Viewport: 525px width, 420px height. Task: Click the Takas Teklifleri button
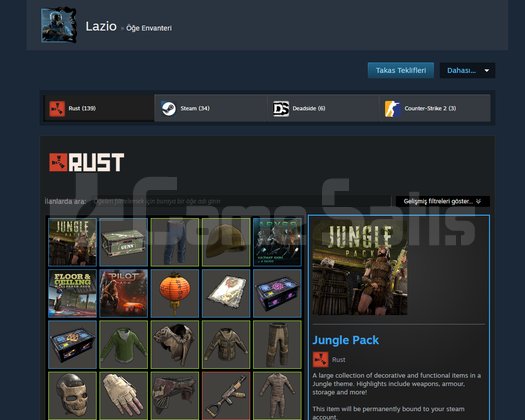point(401,70)
